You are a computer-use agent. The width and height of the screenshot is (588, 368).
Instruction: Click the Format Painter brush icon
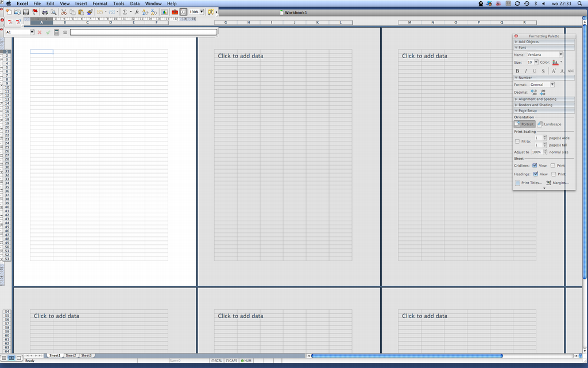click(90, 12)
